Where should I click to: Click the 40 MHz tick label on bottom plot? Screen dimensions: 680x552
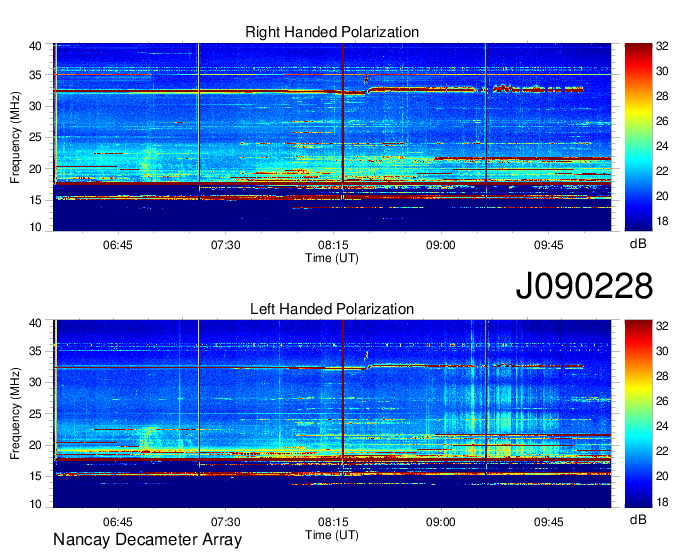coord(36,323)
